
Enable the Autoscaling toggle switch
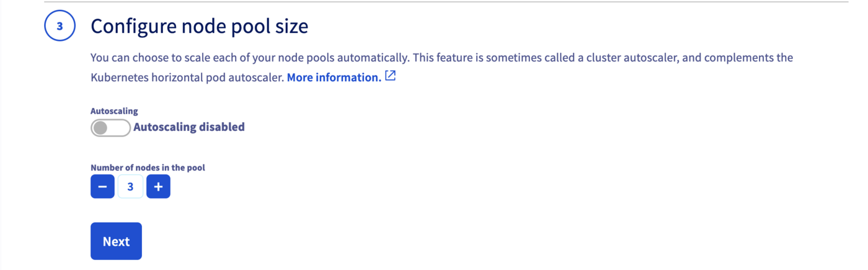click(x=110, y=128)
